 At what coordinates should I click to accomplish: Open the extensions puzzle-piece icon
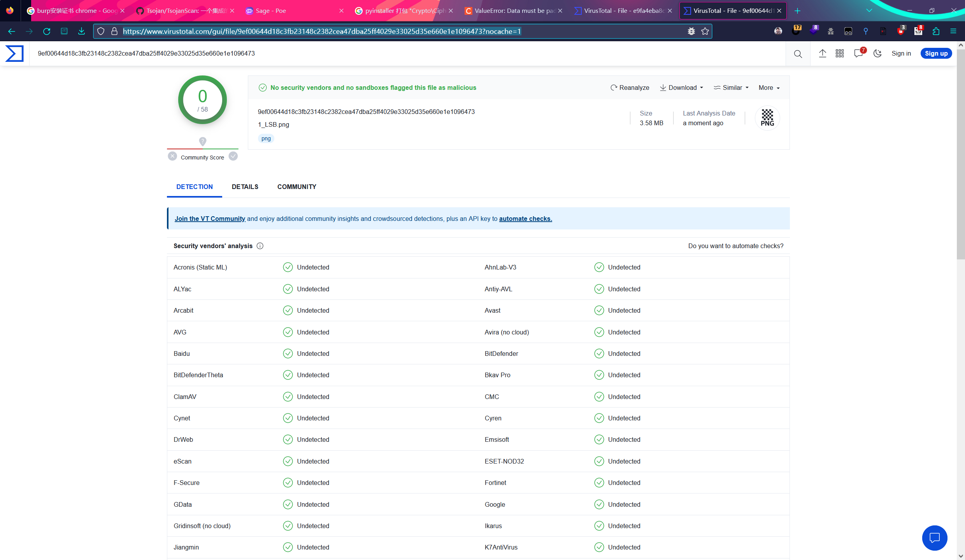pos(936,31)
